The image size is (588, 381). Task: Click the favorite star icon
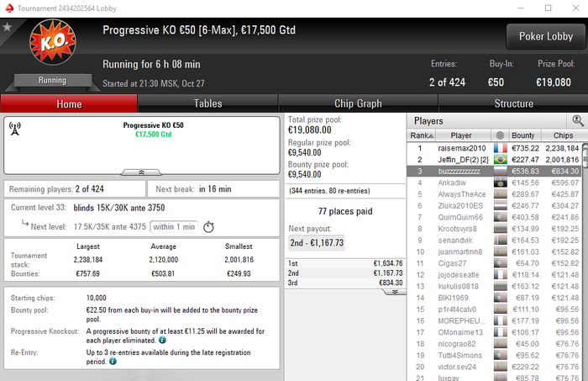point(7,27)
